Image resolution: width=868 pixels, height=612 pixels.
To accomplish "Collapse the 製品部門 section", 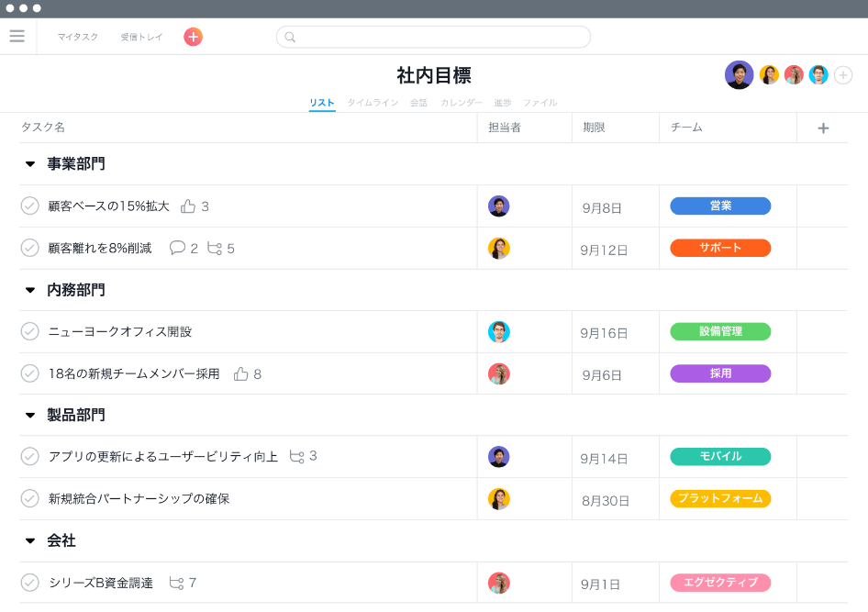I will 30,416.
